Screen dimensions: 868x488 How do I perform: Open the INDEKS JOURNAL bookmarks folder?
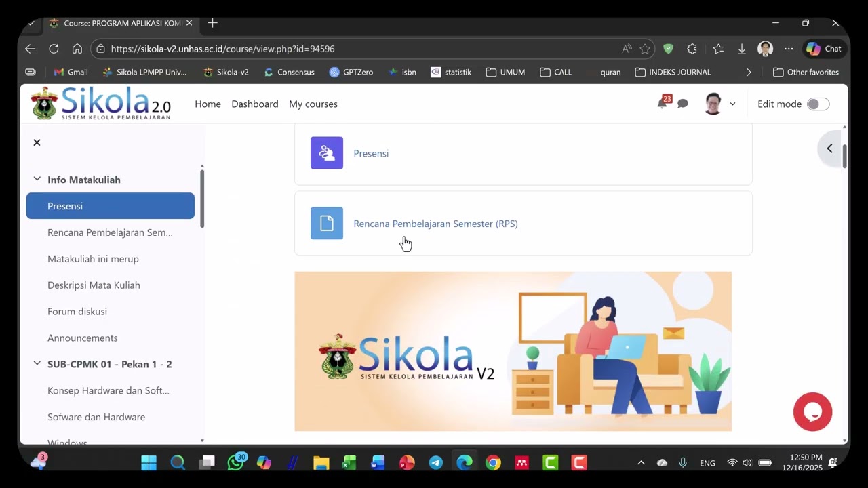click(673, 72)
